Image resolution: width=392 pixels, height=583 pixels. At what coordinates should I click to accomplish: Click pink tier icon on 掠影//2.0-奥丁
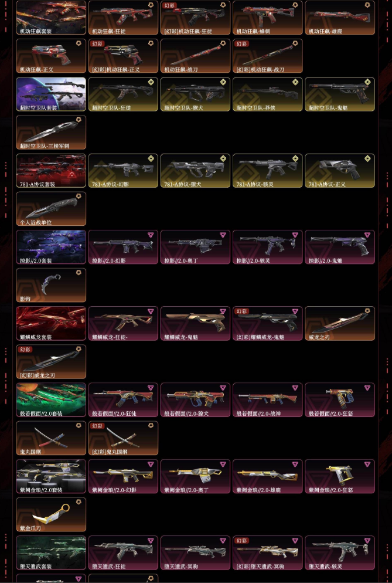(x=223, y=235)
